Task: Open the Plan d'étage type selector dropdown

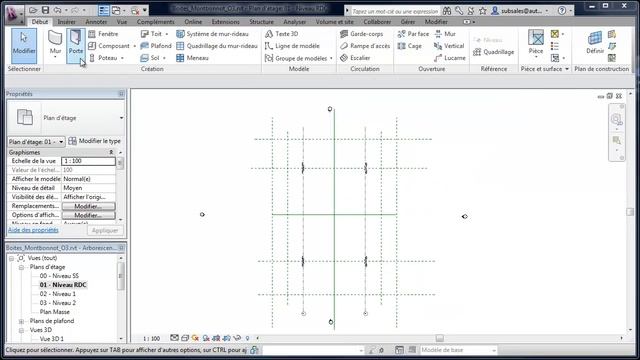Action: tap(121, 118)
